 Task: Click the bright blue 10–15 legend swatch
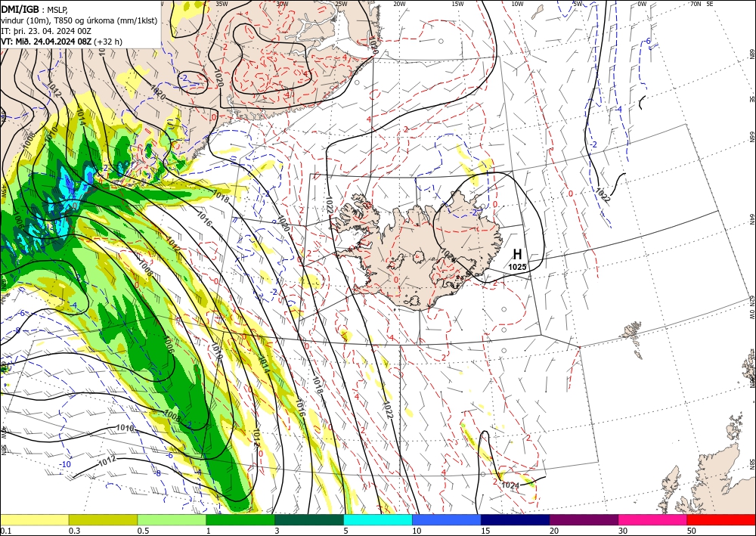pyautogui.click(x=447, y=519)
